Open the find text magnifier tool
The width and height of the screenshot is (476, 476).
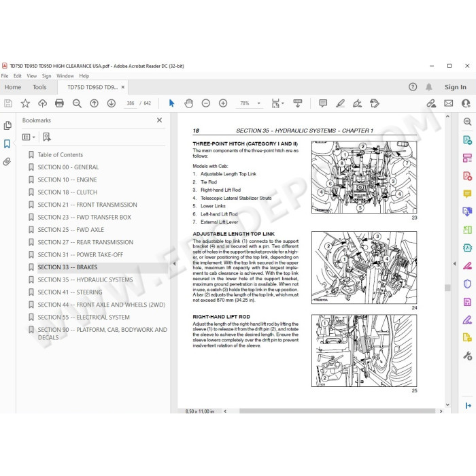(77, 103)
